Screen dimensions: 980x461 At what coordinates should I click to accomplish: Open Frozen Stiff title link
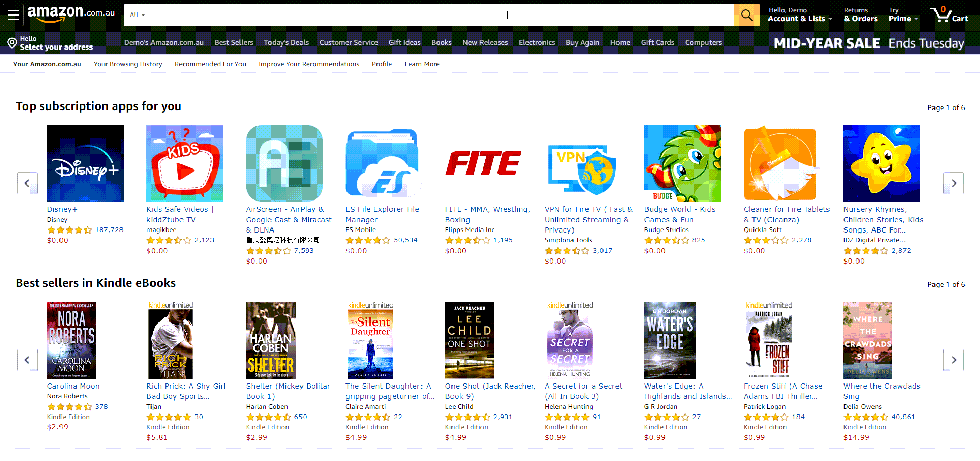[783, 391]
